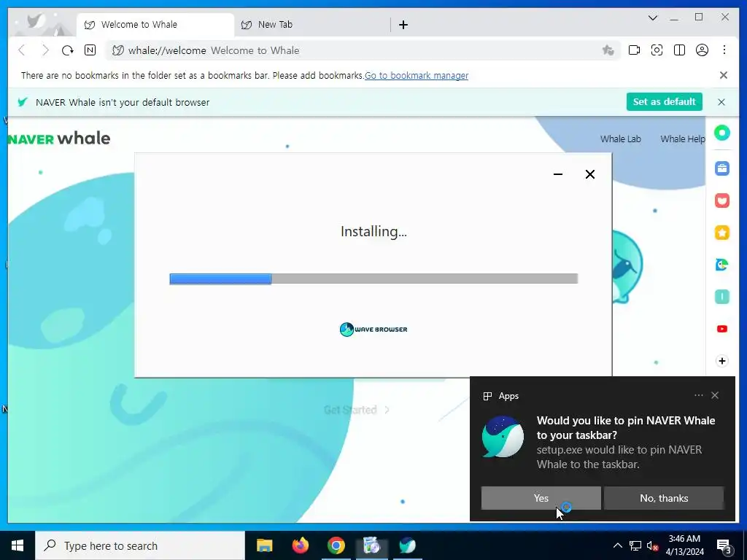Screen dimensions: 747x560
Task: Close the Apps pin notification
Action: tap(715, 395)
